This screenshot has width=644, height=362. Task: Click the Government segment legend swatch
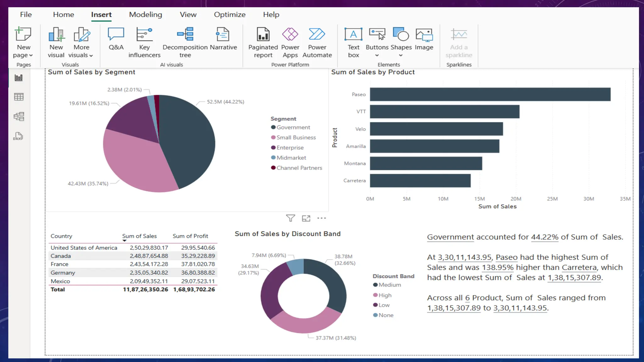coord(273,127)
